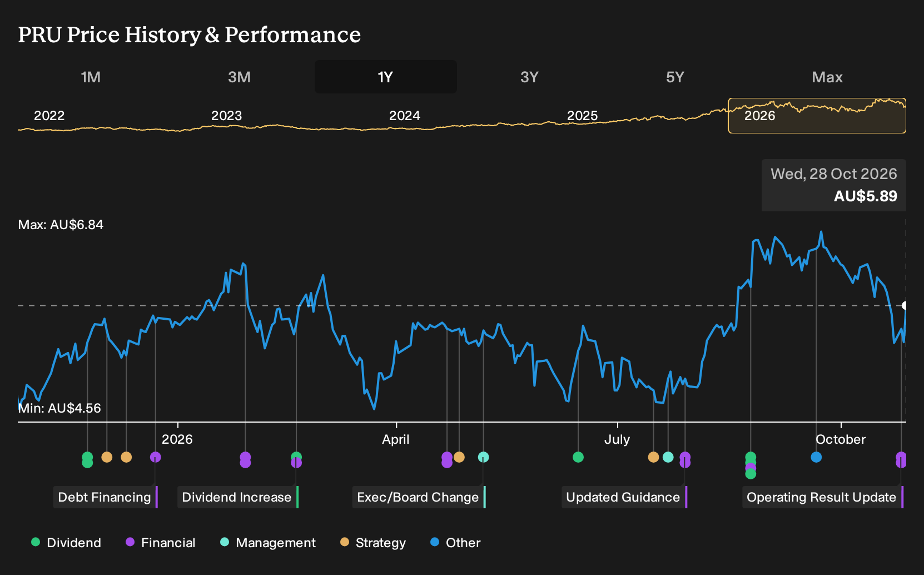This screenshot has height=575, width=924.
Task: Toggle the Management legend filter
Action: pos(268,543)
